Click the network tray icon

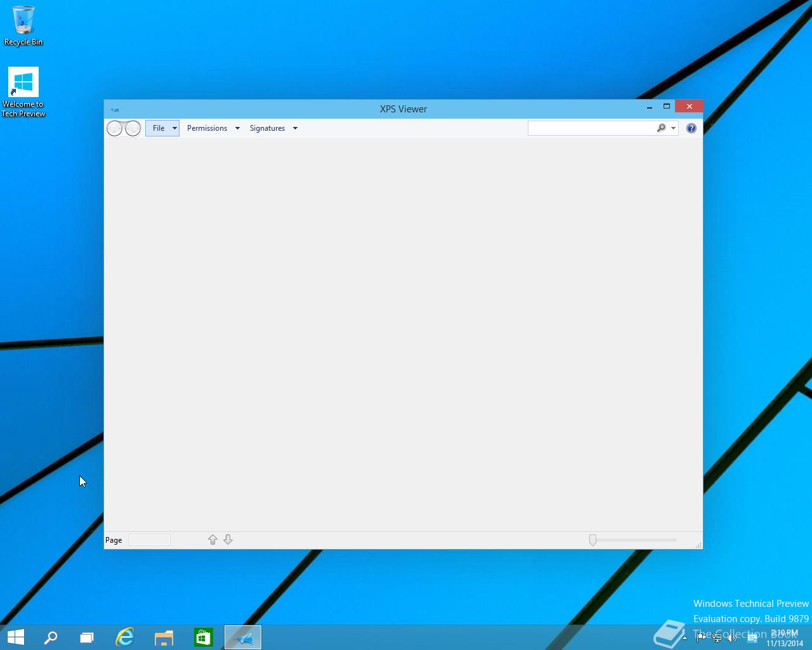click(x=717, y=638)
